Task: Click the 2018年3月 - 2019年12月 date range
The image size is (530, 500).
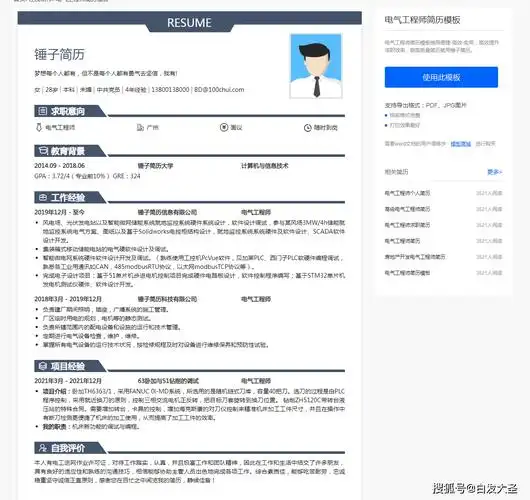Action: tap(68, 299)
